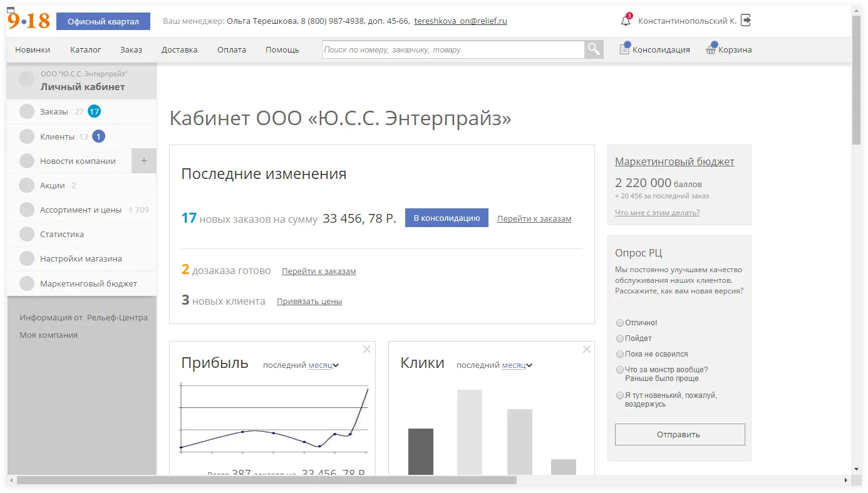Open notifications bell icon
This screenshot has height=493, width=868.
[626, 21]
